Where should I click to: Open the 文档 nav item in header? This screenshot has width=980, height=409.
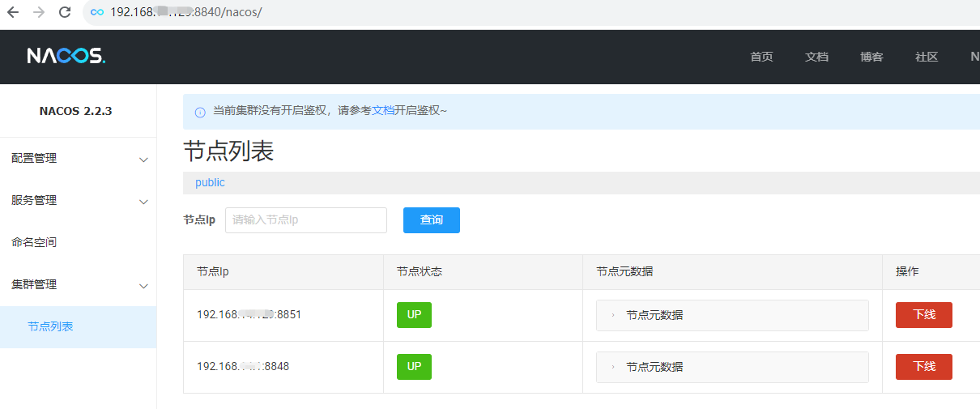(x=816, y=57)
